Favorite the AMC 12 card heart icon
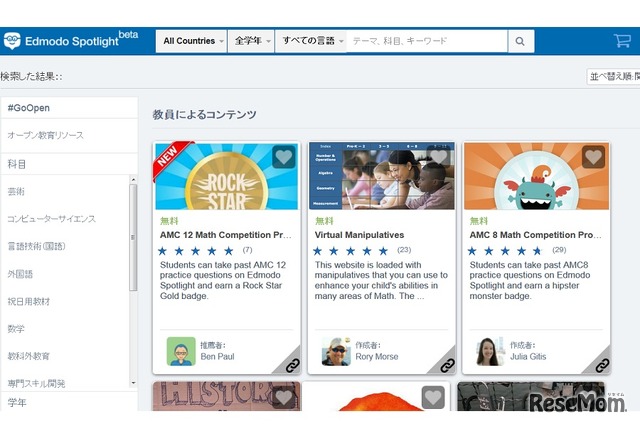 tap(284, 156)
